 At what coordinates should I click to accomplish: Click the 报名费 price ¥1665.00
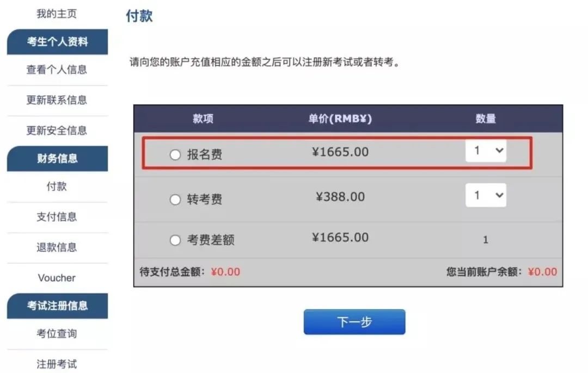point(340,152)
